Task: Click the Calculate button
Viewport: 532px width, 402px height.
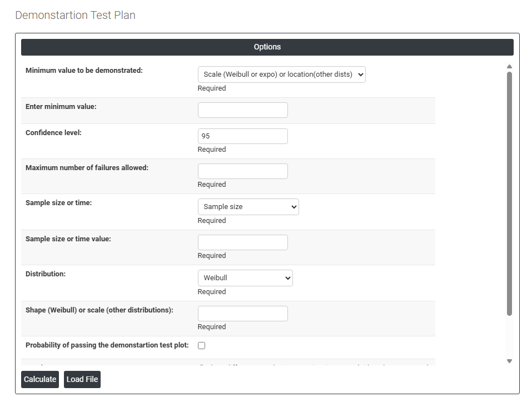Action: (40, 379)
